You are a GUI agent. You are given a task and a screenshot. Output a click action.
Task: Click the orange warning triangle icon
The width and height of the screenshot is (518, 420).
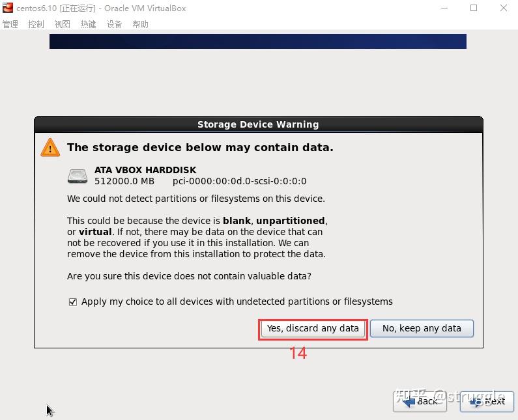coord(50,147)
